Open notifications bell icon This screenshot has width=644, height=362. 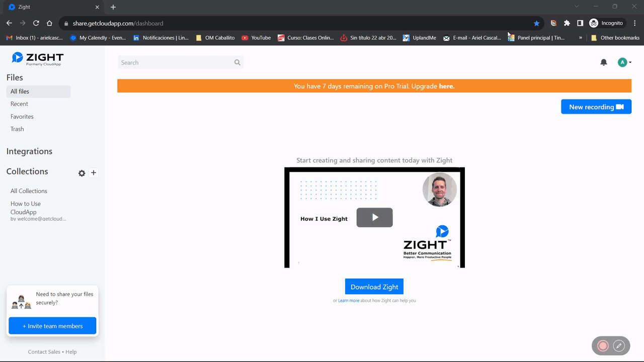[604, 62]
